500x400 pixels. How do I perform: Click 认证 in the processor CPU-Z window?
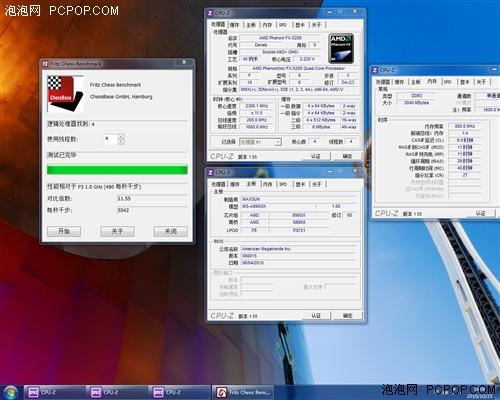pos(316,156)
